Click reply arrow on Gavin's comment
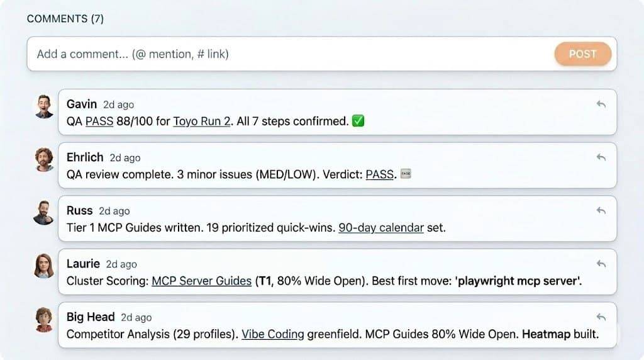The height and width of the screenshot is (360, 644). pyautogui.click(x=601, y=104)
